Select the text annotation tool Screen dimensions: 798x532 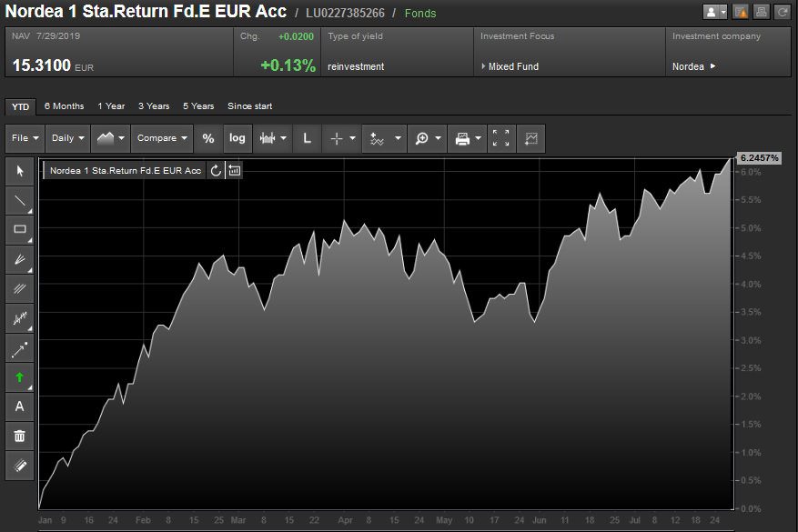point(20,407)
